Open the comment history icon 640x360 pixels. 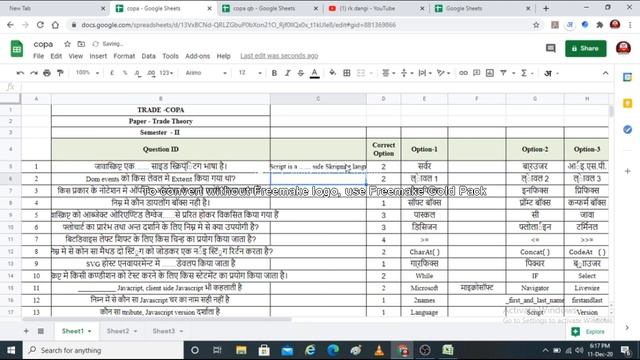[551, 48]
